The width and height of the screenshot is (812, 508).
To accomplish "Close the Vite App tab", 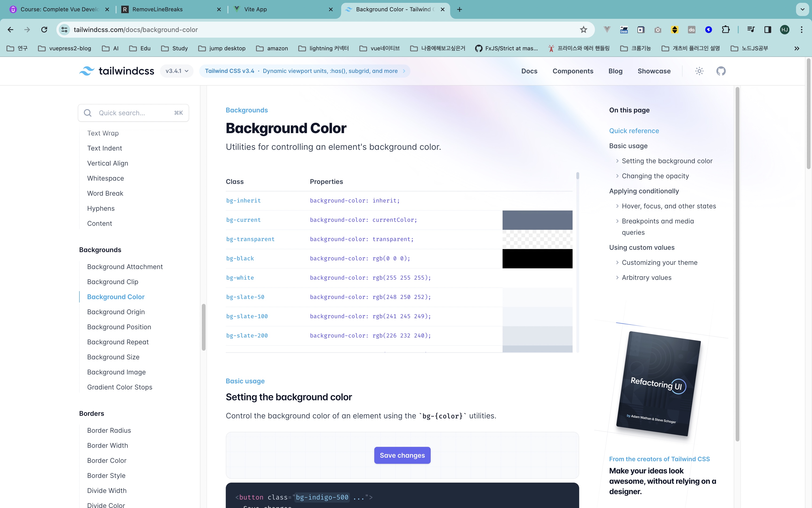I will [331, 9].
